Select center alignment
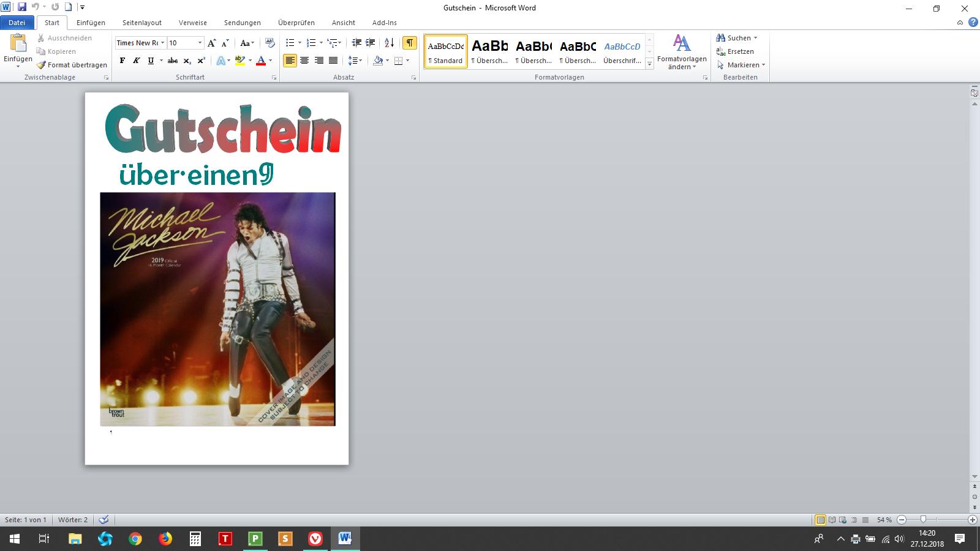This screenshot has height=551, width=980. pos(304,61)
